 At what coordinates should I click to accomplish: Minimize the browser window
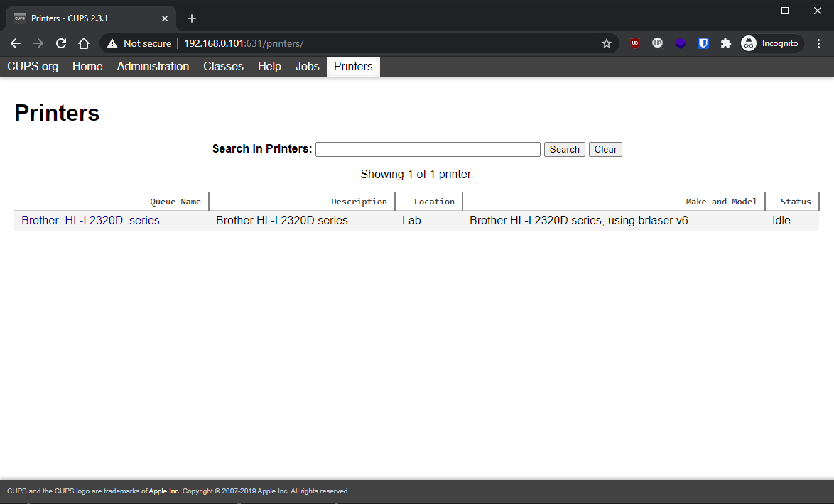click(752, 11)
